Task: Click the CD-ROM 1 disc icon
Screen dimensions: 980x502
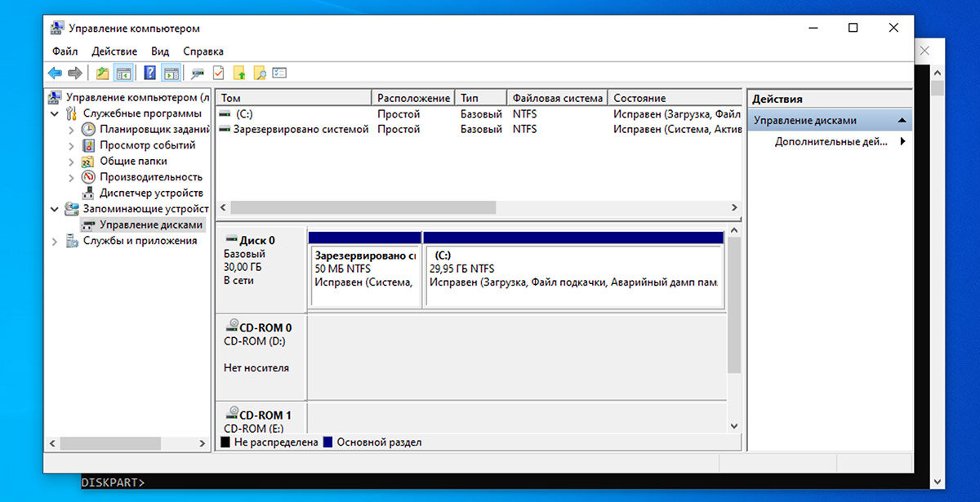Action: click(232, 415)
